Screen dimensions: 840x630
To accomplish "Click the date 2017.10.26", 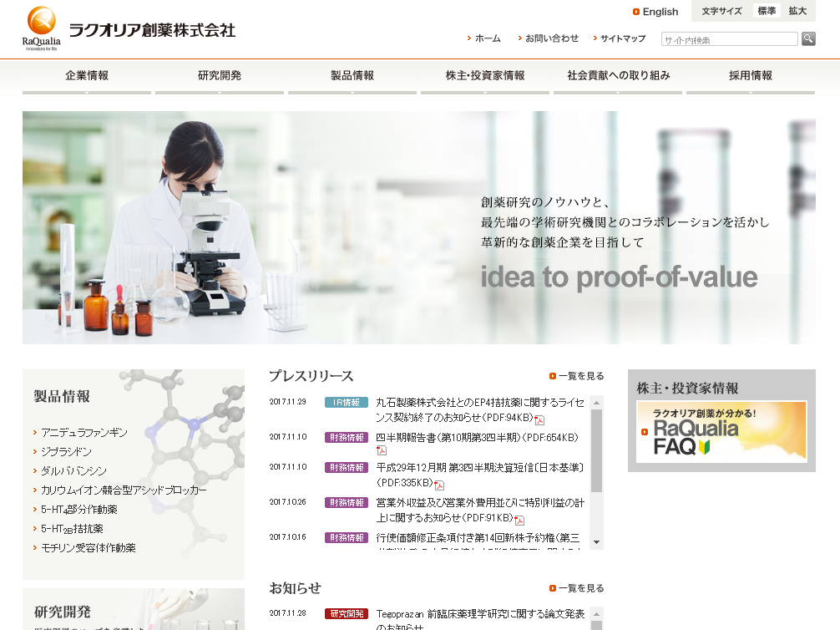I will click(288, 502).
